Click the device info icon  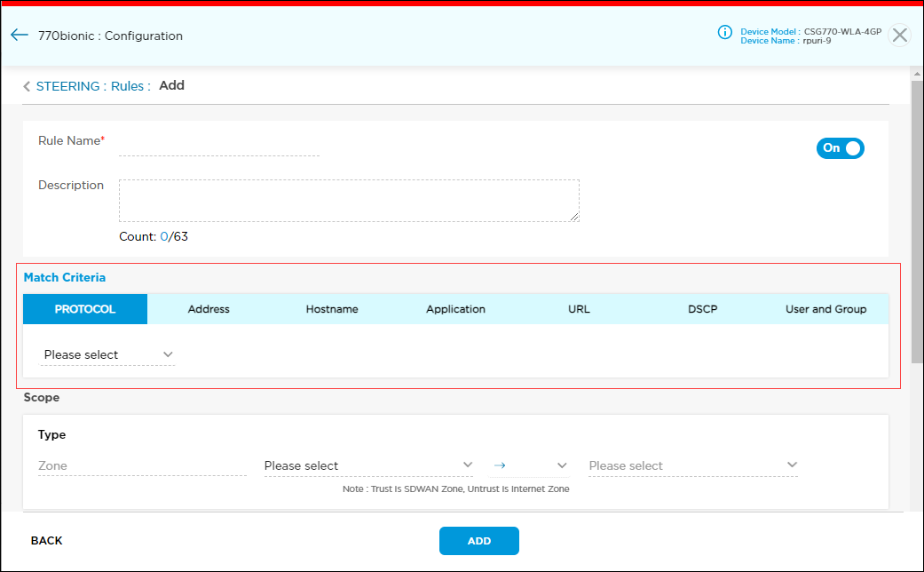pyautogui.click(x=724, y=33)
